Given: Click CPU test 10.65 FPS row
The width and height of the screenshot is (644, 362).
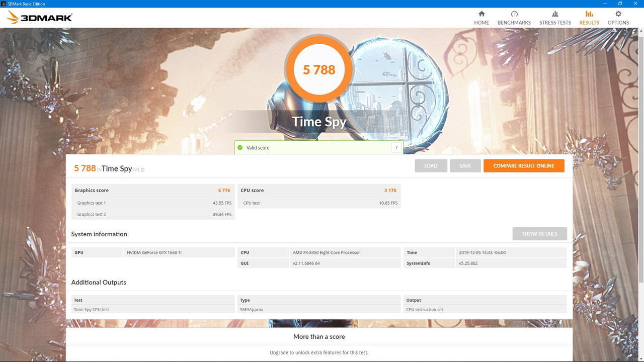Looking at the screenshot, I should 319,203.
